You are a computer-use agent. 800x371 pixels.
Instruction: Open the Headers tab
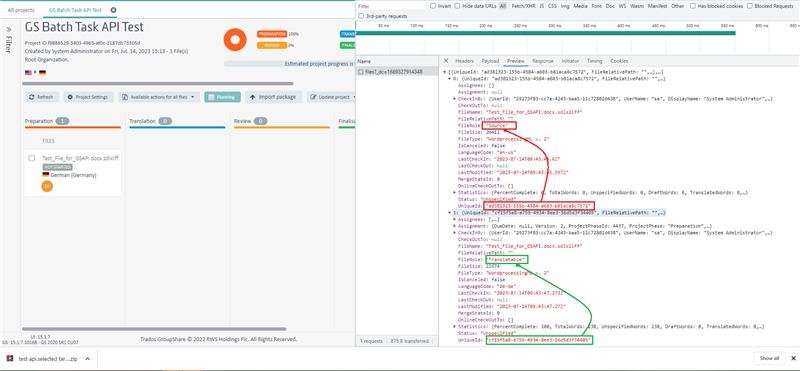[x=464, y=61]
